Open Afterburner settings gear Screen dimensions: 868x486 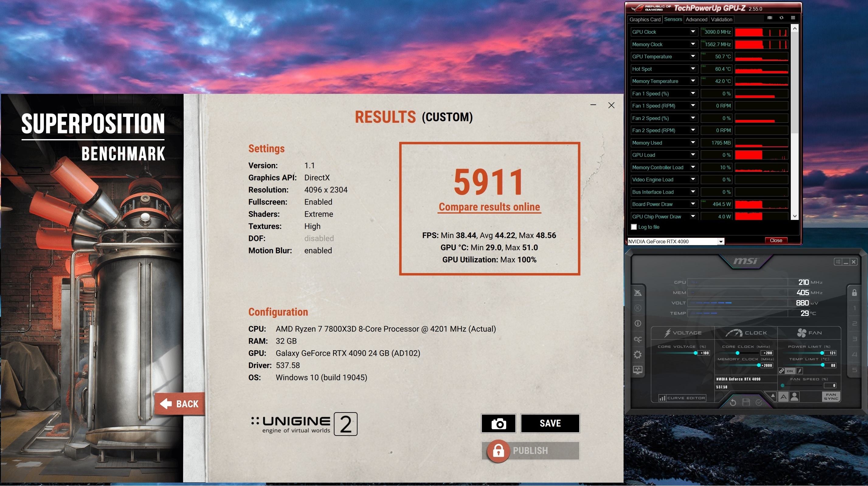point(638,354)
